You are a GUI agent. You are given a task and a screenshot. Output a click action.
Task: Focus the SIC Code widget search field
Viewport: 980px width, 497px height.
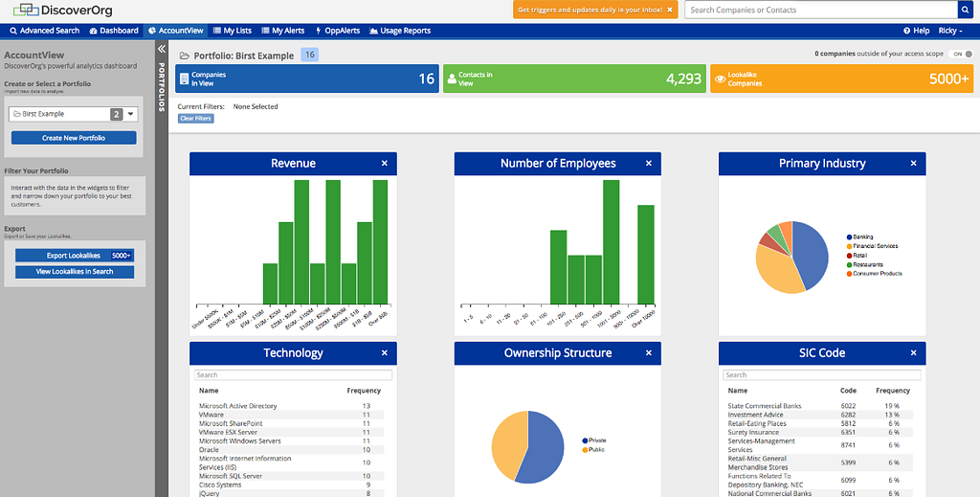pyautogui.click(x=822, y=375)
